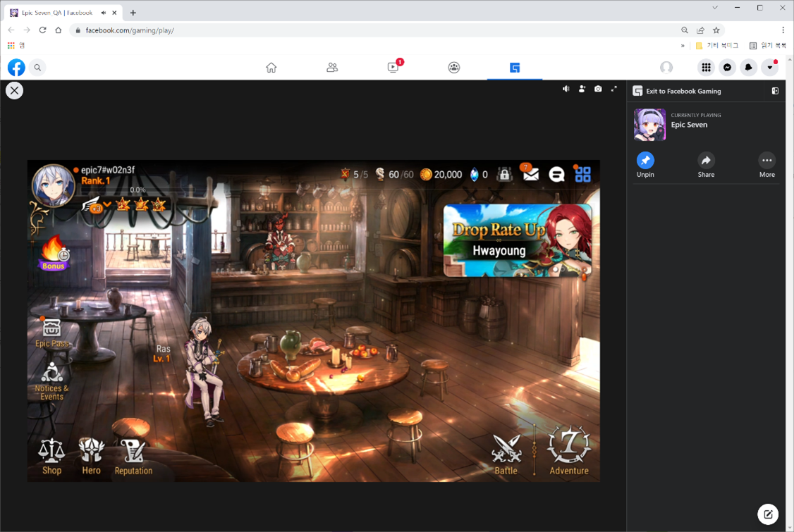This screenshot has width=794, height=532.
Task: Open the game grid menu icon
Action: [x=583, y=175]
